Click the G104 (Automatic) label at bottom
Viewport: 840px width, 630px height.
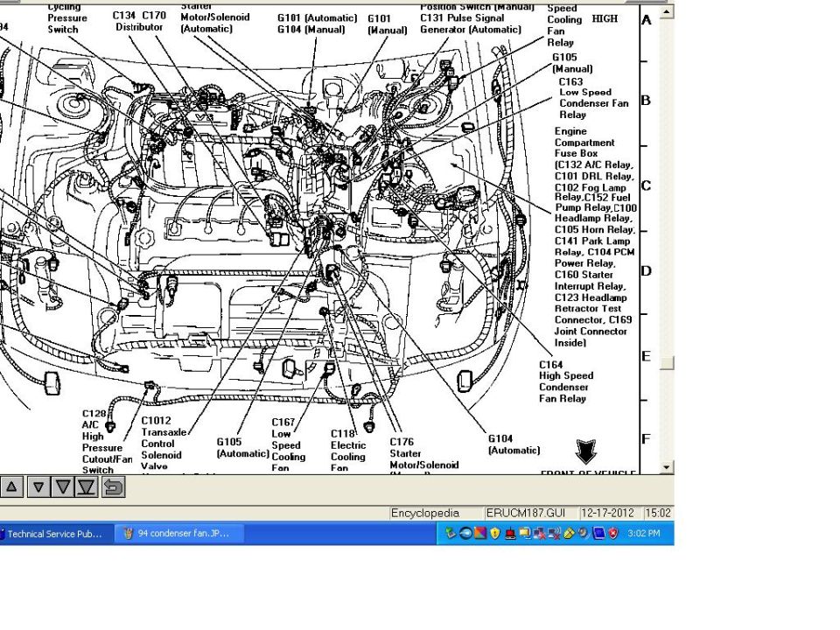(514, 444)
